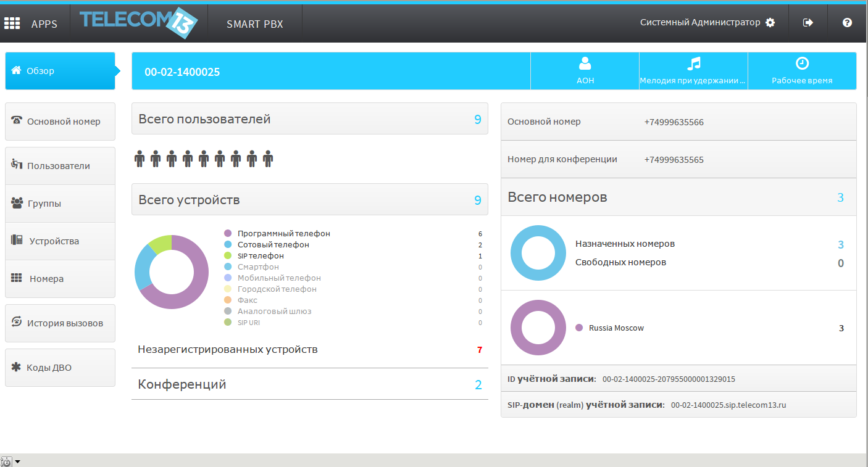Click the asterisk icon beside Коды ДВО
The width and height of the screenshot is (868, 467).
[x=17, y=366]
